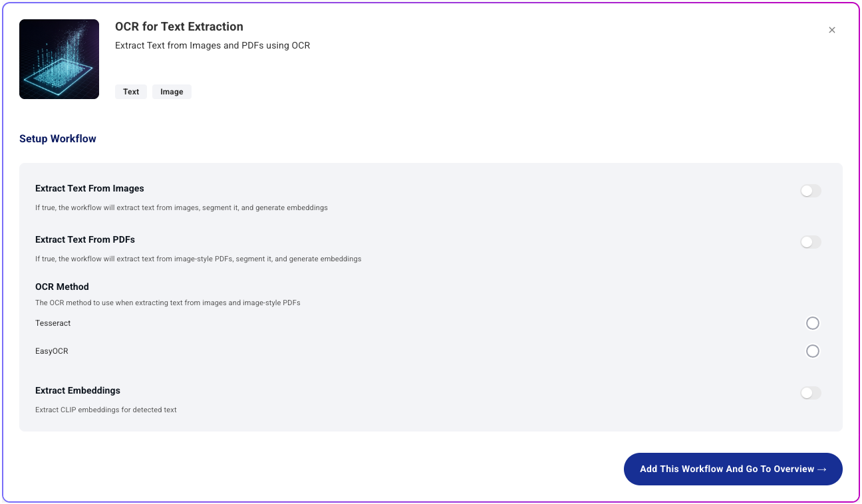
Task: Click the Text tag chip
Action: tap(131, 92)
